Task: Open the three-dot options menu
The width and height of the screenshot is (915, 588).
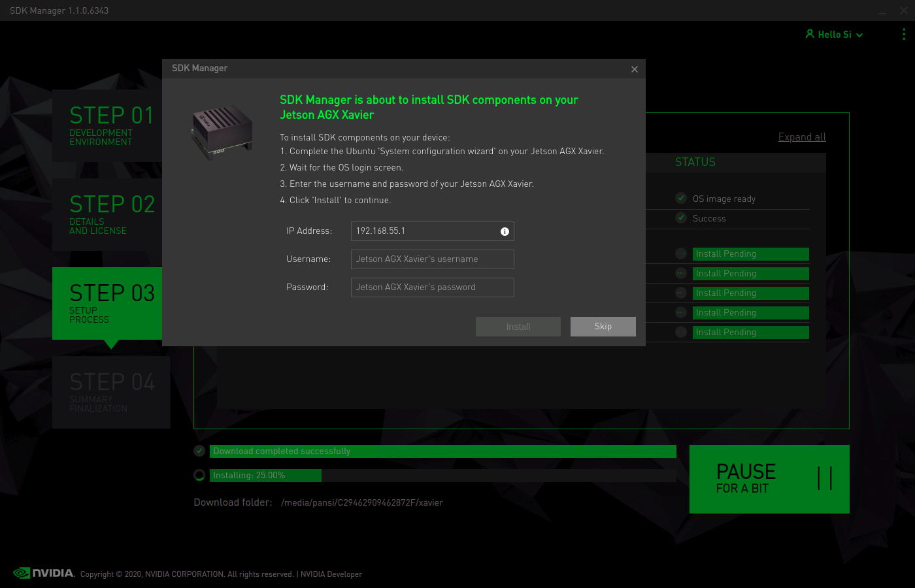Action: tap(904, 34)
